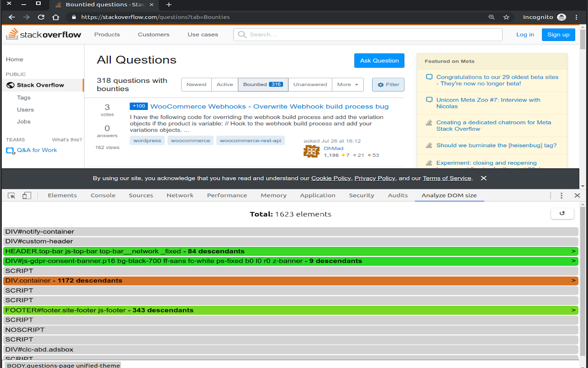Image resolution: width=588 pixels, height=368 pixels.
Task: Go to browser home page icon
Action: (x=56, y=17)
